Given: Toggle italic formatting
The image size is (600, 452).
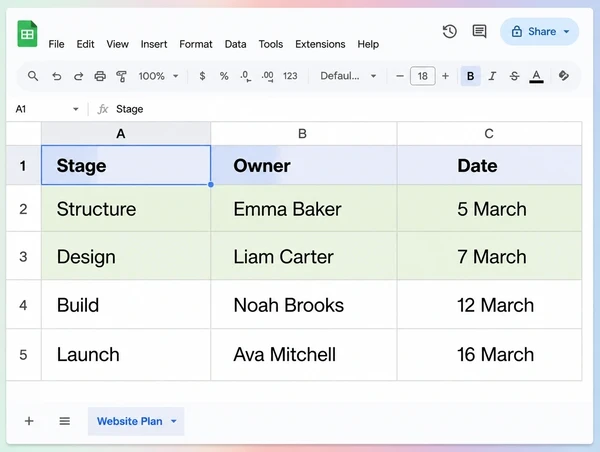Looking at the screenshot, I should point(492,76).
